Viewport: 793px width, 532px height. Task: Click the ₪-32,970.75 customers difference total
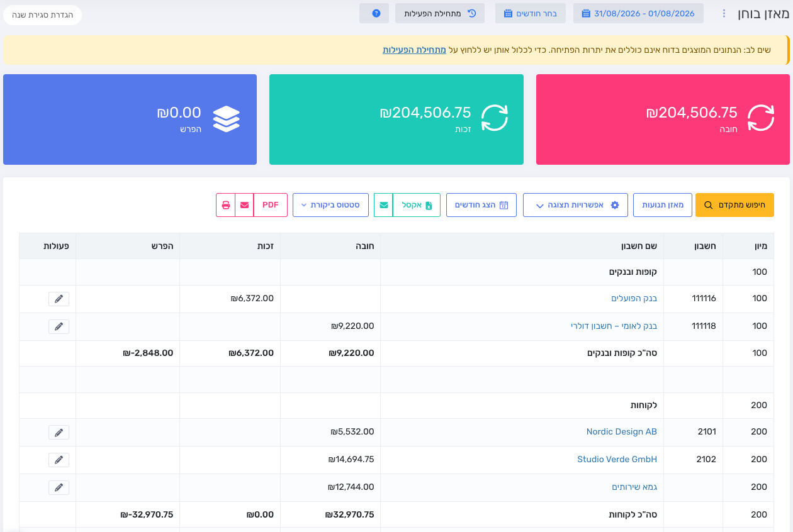click(x=147, y=514)
